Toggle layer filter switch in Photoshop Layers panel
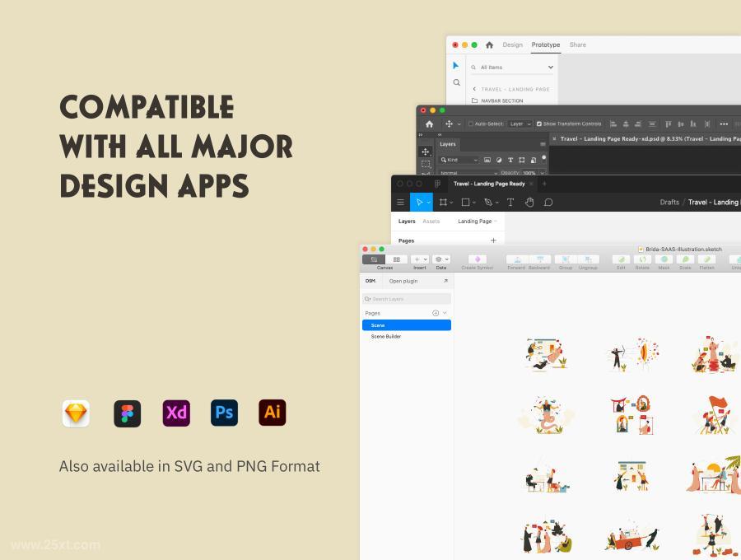 [544, 158]
